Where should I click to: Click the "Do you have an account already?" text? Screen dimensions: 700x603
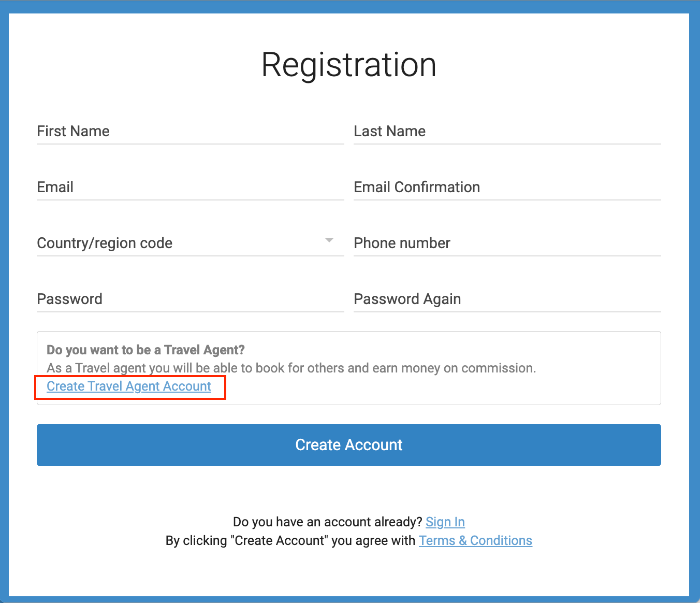(328, 522)
